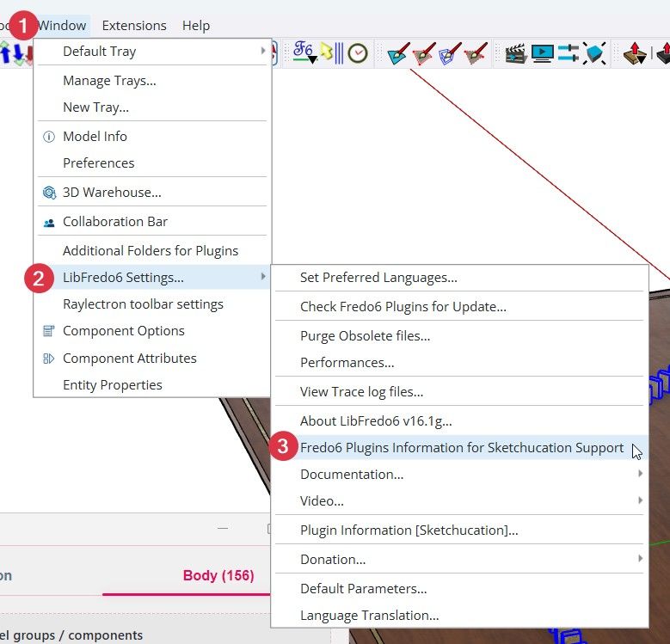Select the blue wireframe paintbrush tool
This screenshot has height=644, width=670.
[x=450, y=53]
